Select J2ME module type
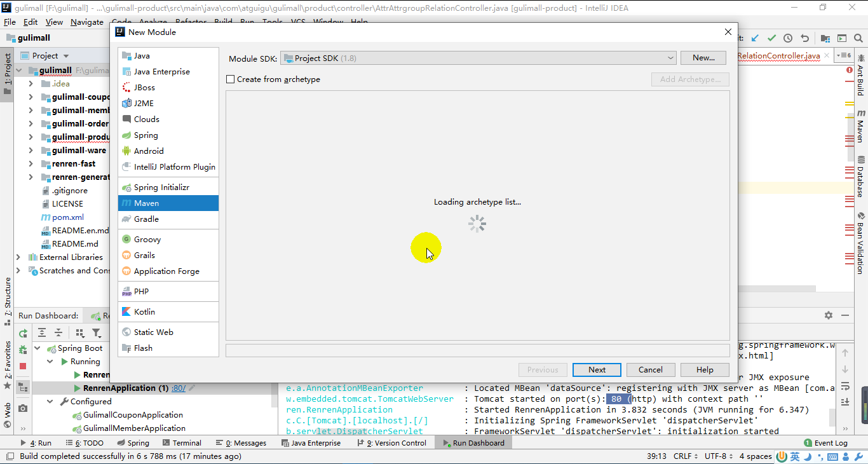Viewport: 868px width, 464px height. [x=168, y=104]
